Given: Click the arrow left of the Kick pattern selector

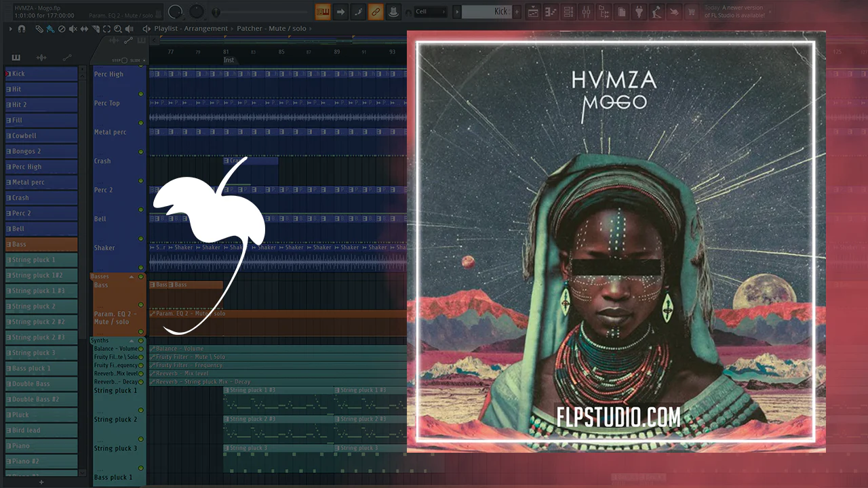Looking at the screenshot, I should tap(457, 12).
